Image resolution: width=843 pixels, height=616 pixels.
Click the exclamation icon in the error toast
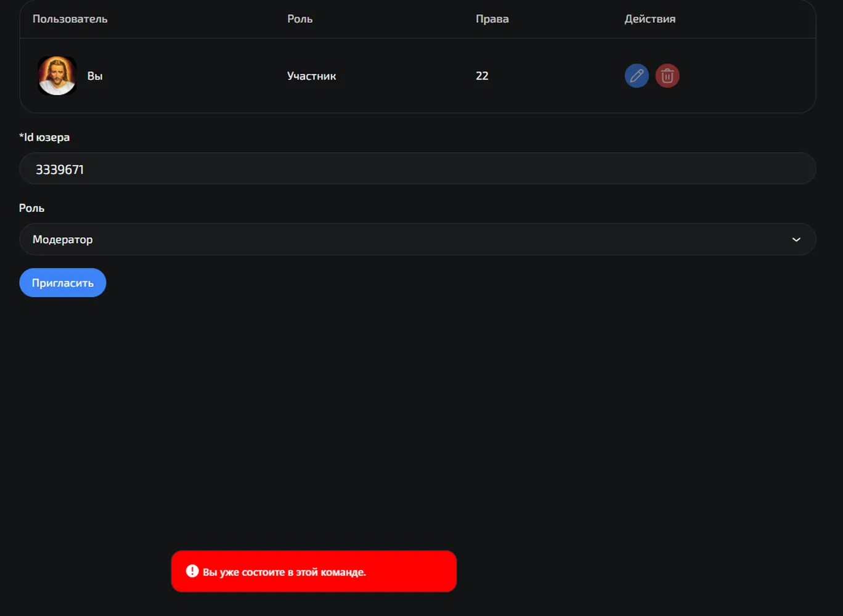[x=192, y=571]
